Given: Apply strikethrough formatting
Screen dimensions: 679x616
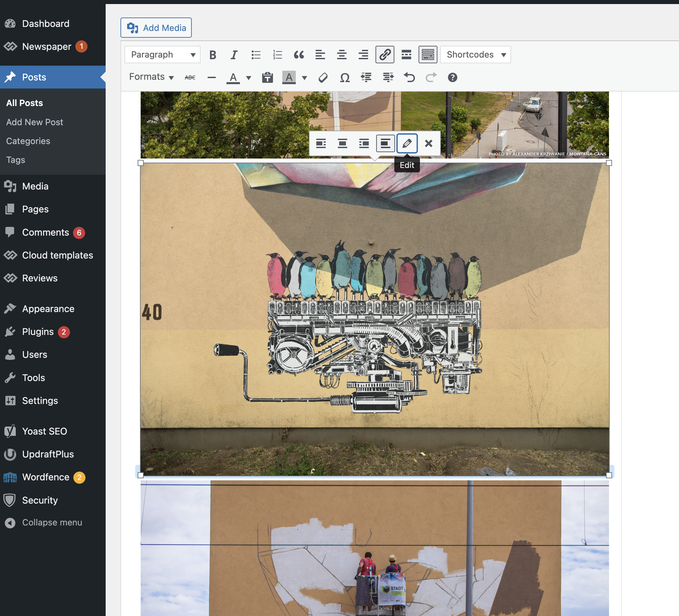Looking at the screenshot, I should tap(190, 77).
